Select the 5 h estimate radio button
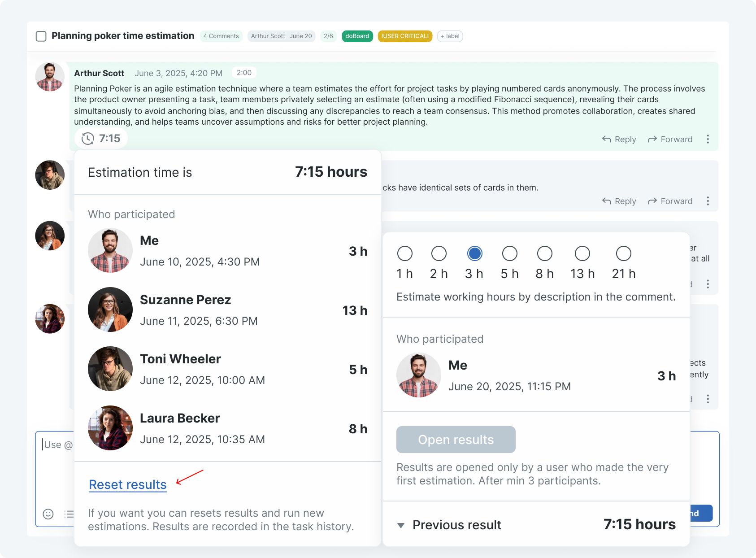The height and width of the screenshot is (558, 756). (x=509, y=254)
